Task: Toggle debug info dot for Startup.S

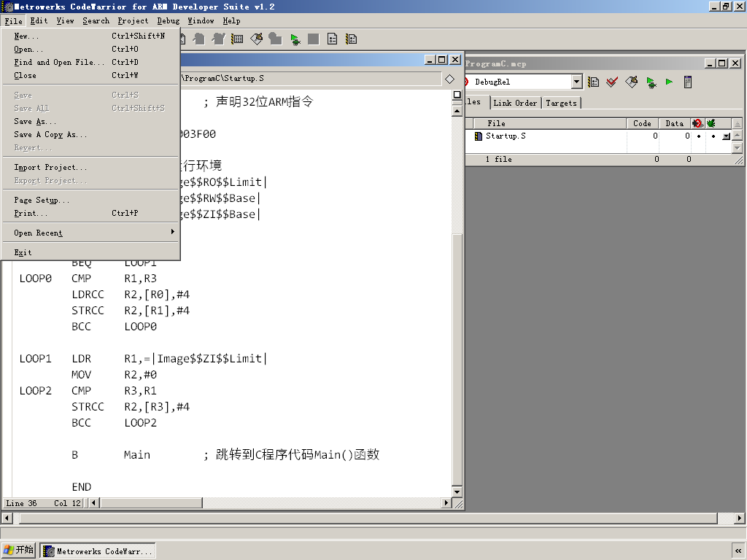Action: point(713,136)
